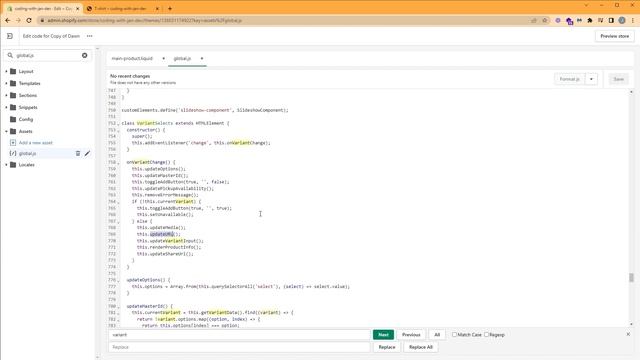The image size is (640, 360).
Task: Click the Format js button
Action: click(569, 79)
